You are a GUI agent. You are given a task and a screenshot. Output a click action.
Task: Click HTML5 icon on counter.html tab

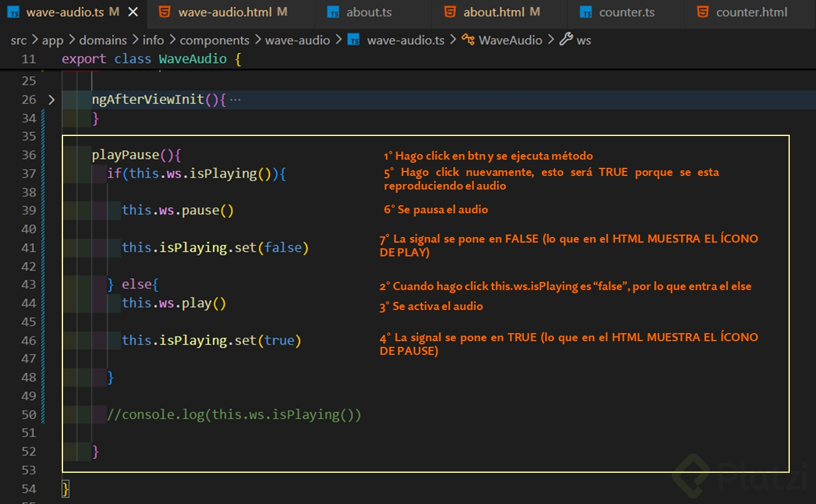702,12
